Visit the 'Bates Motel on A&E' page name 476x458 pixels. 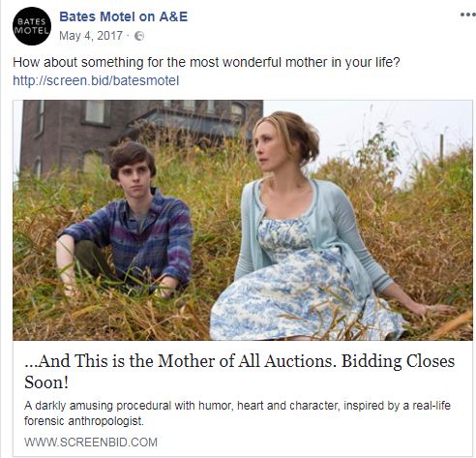(124, 16)
